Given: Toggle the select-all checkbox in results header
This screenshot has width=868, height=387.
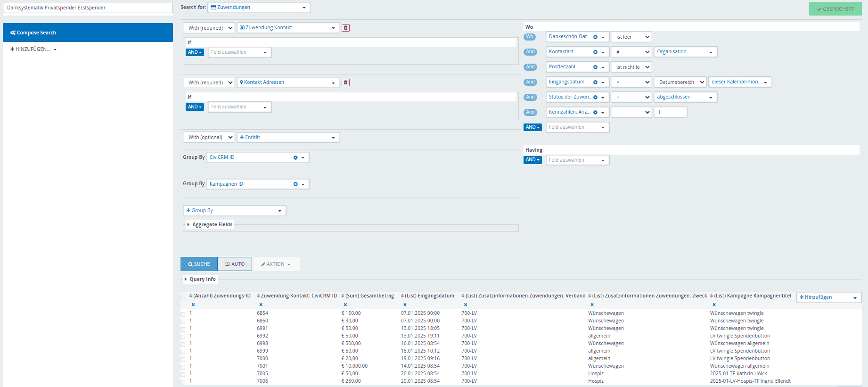Looking at the screenshot, I should [183, 296].
